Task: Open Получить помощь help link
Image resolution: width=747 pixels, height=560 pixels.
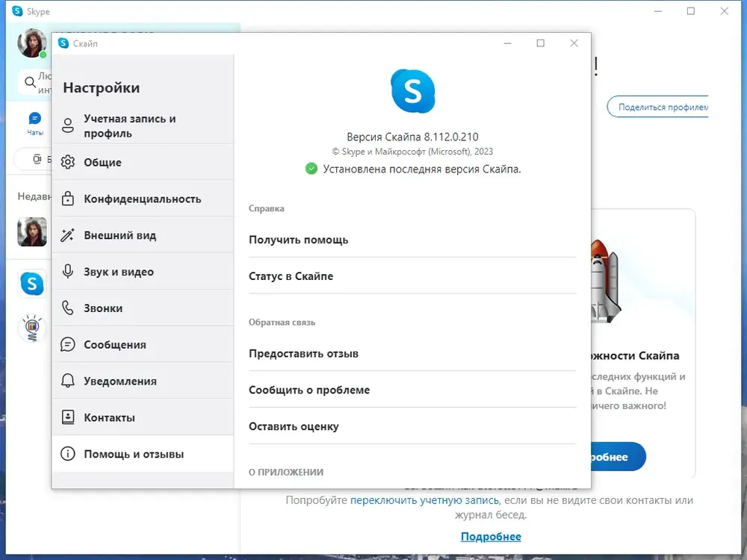Action: 412,240
